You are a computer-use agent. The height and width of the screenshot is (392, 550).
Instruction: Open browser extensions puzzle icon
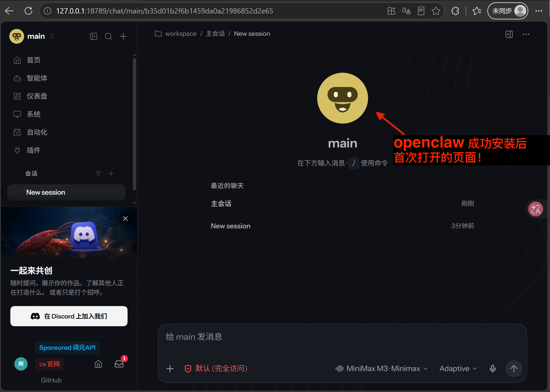tap(455, 11)
